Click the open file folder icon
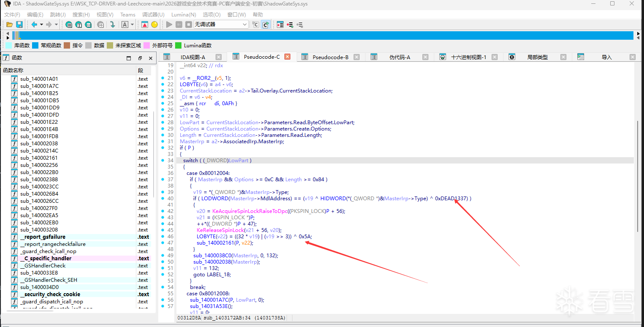The width and height of the screenshot is (644, 327). [9, 25]
